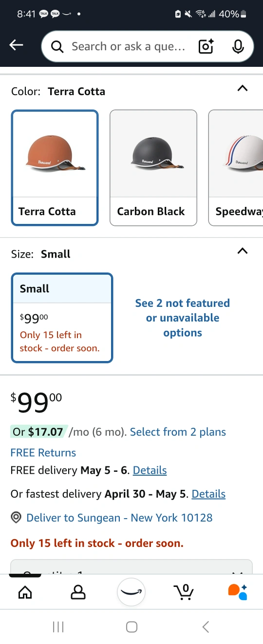The height and width of the screenshot is (644, 263).
Task: Open the shopping cart icon
Action: point(184,592)
